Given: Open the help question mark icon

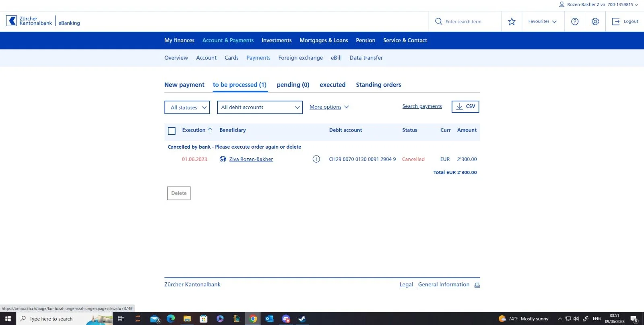Looking at the screenshot, I should coord(575,21).
